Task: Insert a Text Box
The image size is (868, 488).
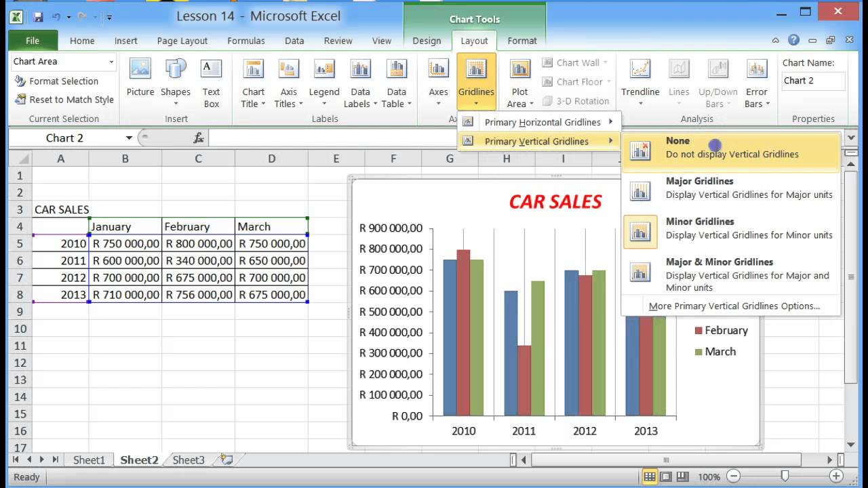Action: 212,83
